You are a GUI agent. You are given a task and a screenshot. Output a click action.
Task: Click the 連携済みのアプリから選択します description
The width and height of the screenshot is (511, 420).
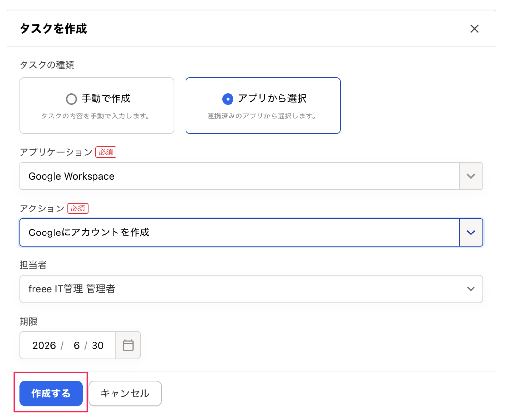262,116
